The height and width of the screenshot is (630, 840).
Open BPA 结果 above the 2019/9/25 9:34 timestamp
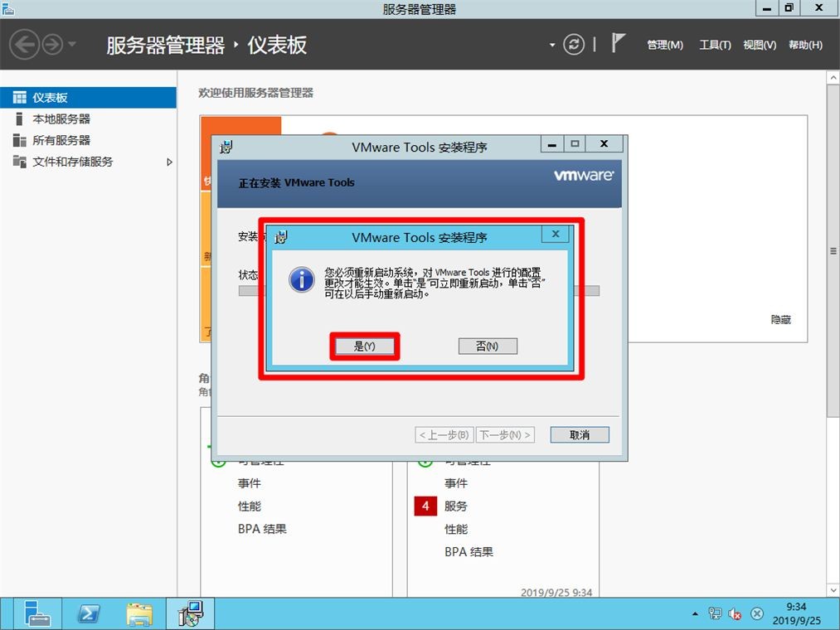[x=469, y=552]
